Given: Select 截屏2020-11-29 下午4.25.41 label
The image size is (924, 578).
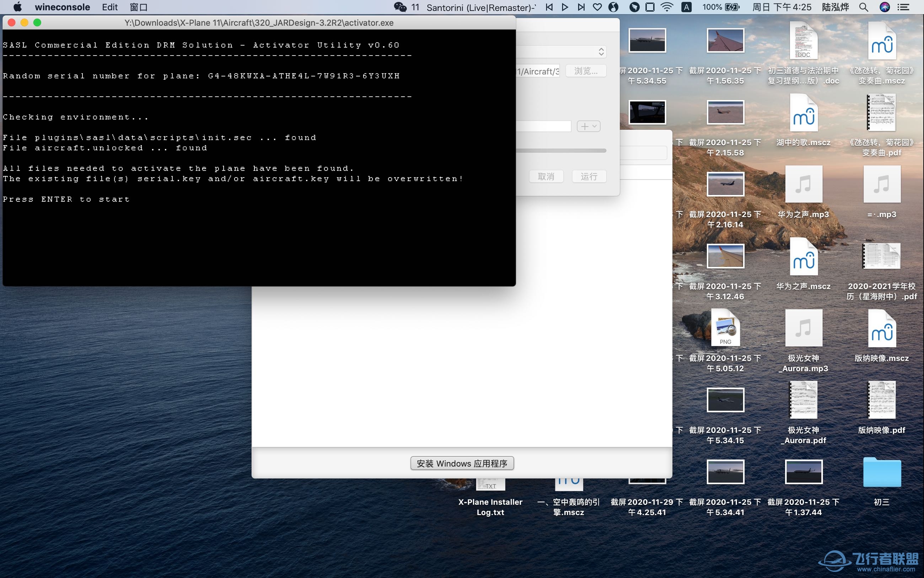Looking at the screenshot, I should tap(647, 507).
